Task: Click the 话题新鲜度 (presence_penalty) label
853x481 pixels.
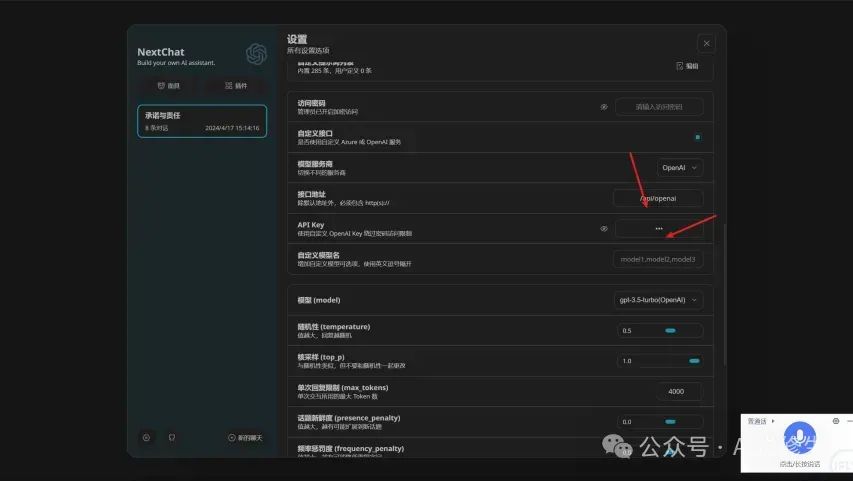Action: [x=349, y=418]
